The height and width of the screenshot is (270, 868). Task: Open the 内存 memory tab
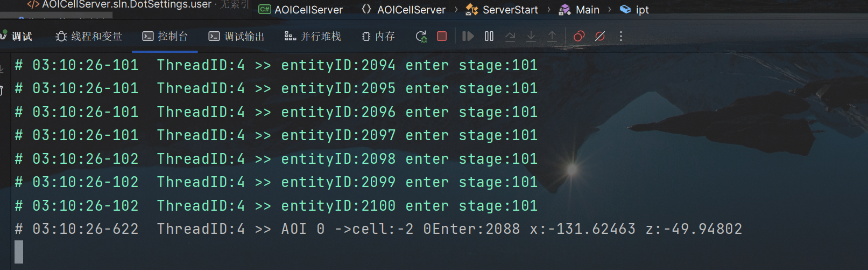(x=378, y=36)
